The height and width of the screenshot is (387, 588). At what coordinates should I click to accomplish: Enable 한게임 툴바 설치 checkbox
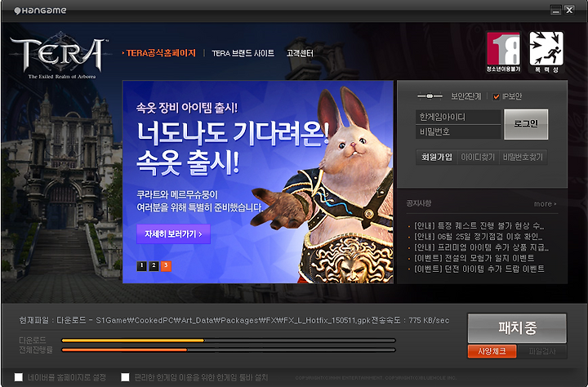[125, 377]
